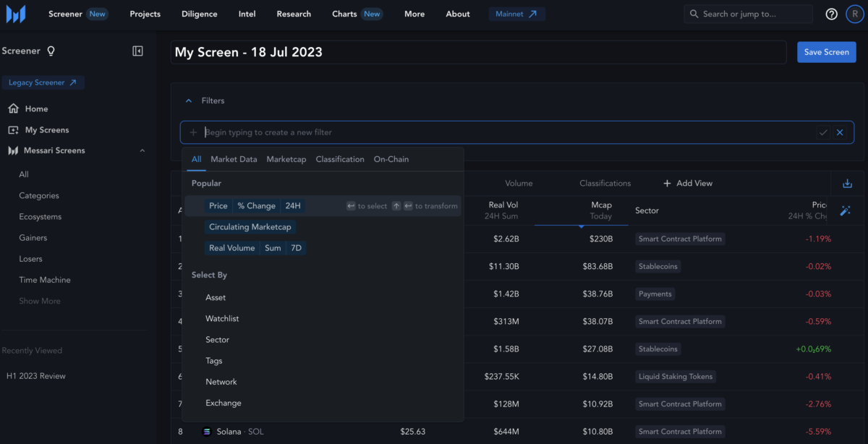Viewport: 868px width, 444px height.
Task: Confirm filter with the checkmark icon
Action: (823, 132)
